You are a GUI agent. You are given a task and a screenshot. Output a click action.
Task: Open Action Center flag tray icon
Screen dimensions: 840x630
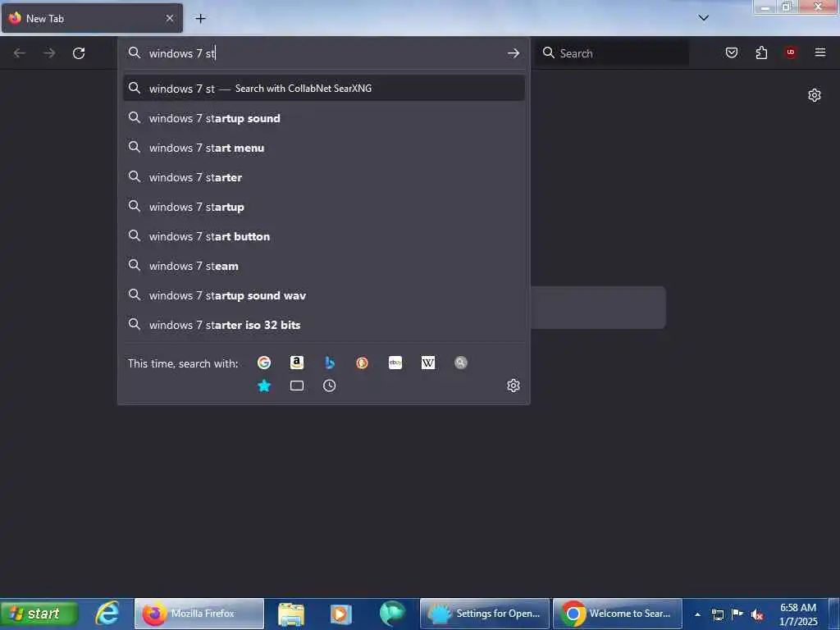[x=737, y=614]
